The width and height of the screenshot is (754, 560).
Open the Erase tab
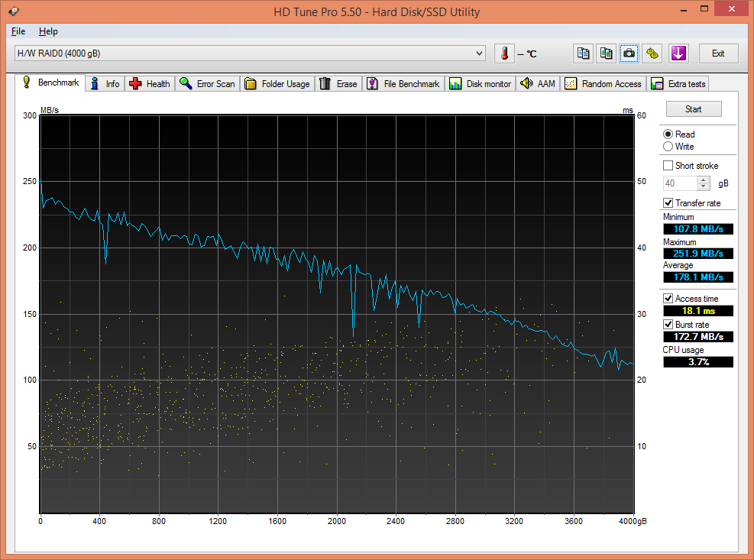338,84
